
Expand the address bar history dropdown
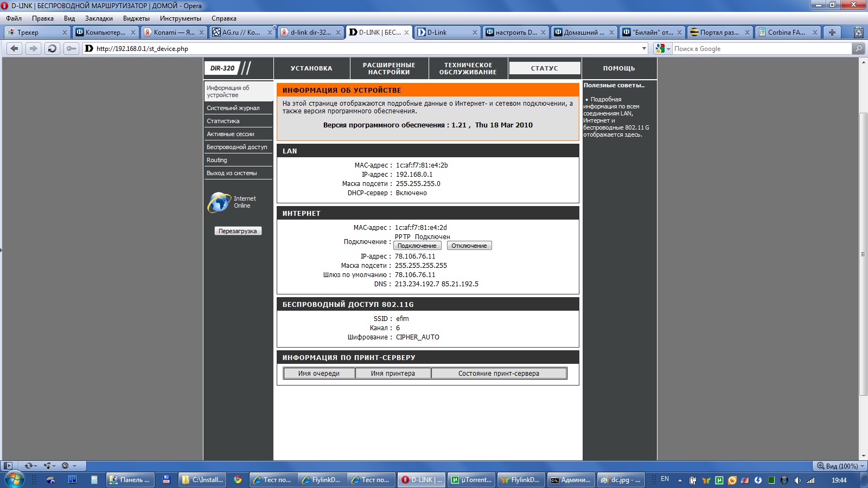click(644, 49)
